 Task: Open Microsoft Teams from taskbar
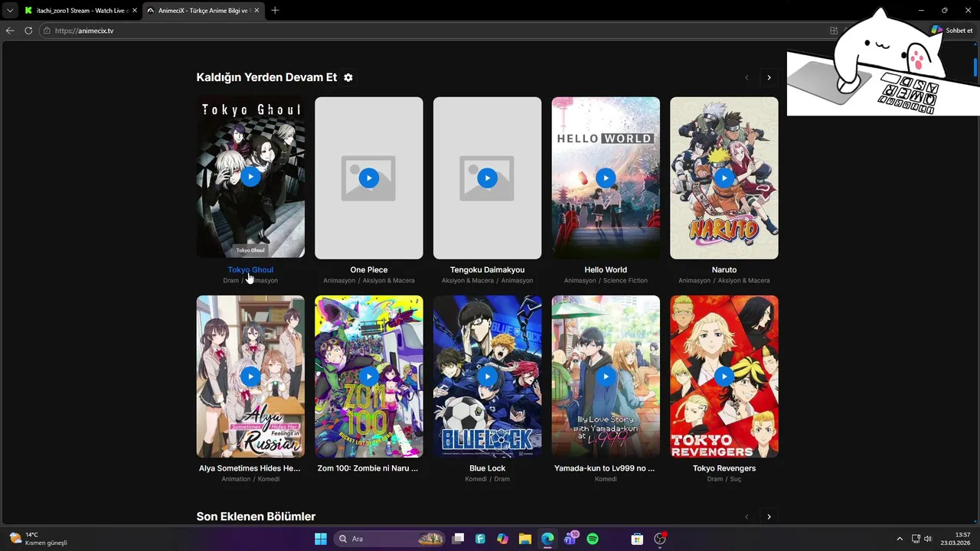[570, 539]
